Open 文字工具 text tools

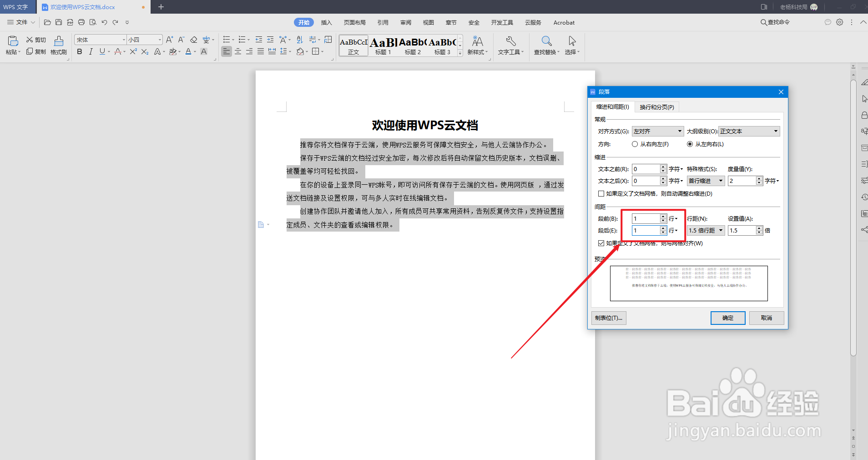pos(510,45)
